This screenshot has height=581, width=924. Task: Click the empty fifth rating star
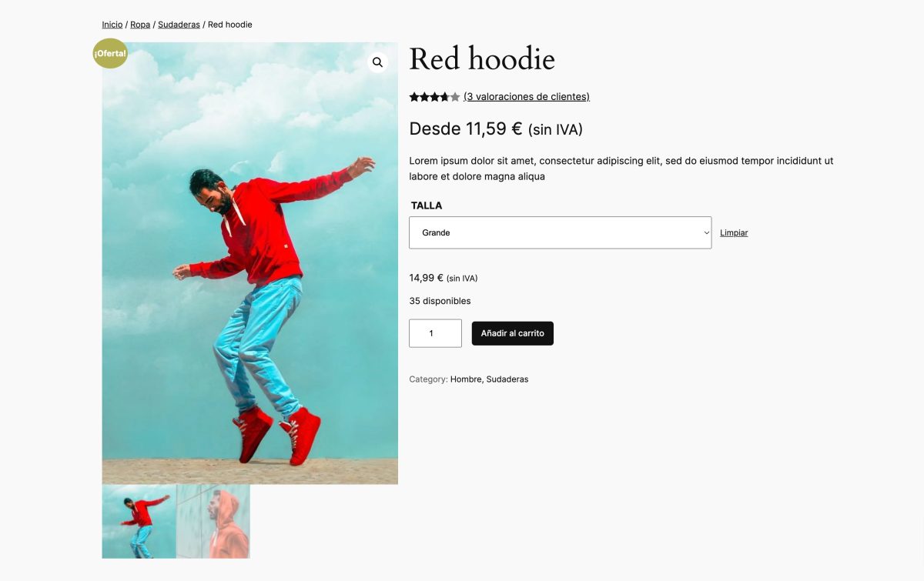pos(454,96)
